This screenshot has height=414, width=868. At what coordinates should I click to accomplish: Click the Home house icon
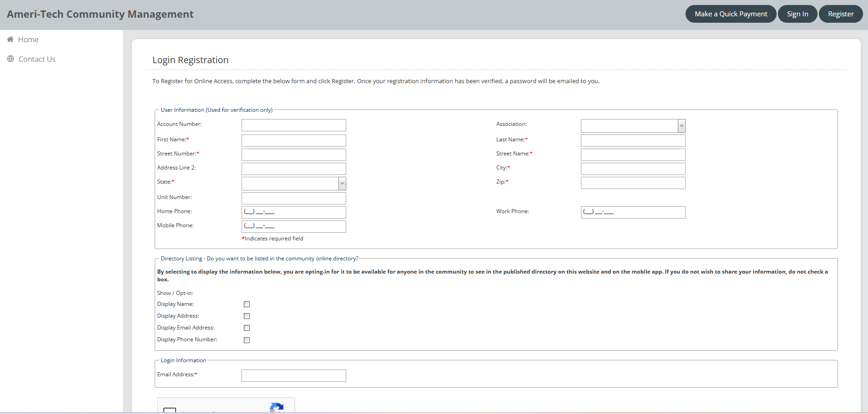point(10,40)
